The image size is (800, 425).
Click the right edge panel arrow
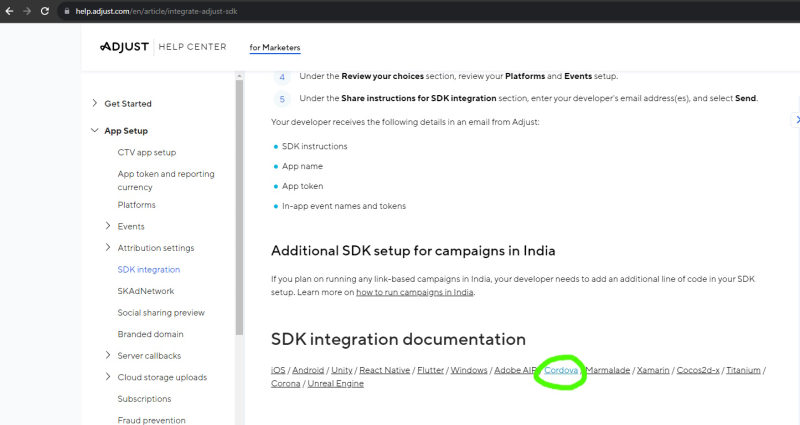(796, 119)
